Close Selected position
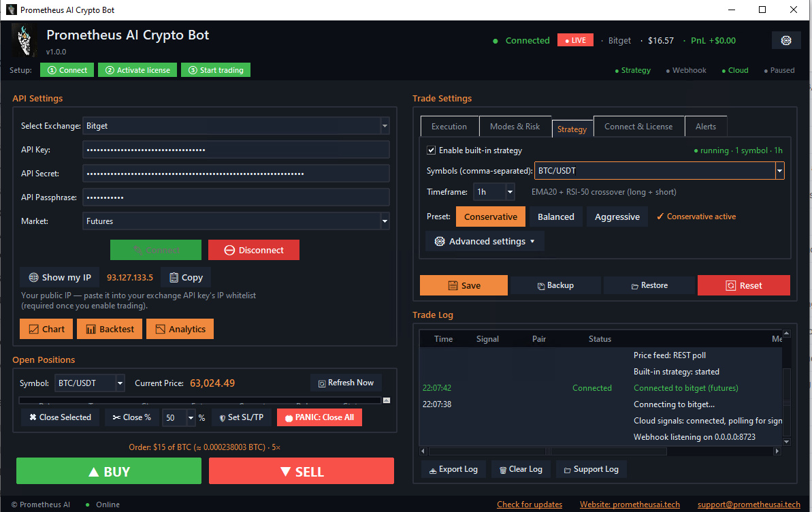Screen dimensions: 812x512 point(60,417)
